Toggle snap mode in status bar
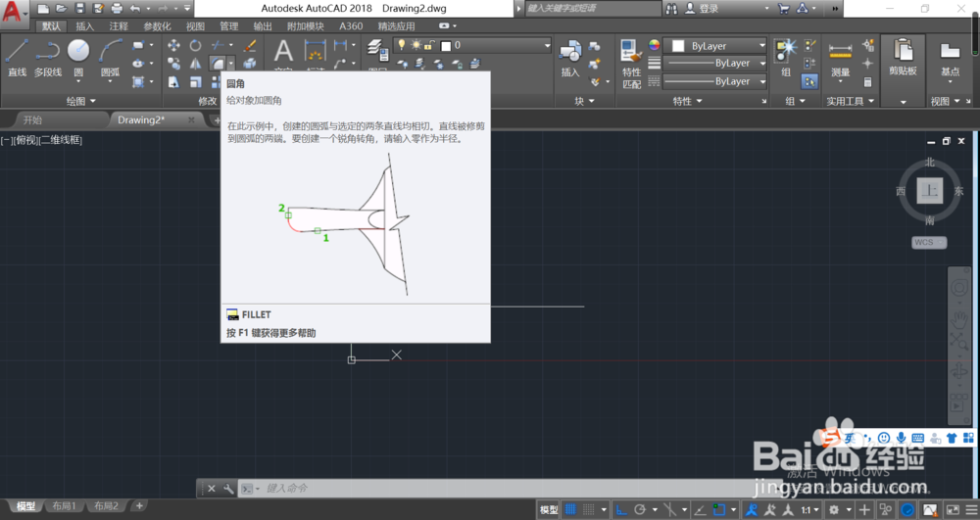 [x=588, y=510]
